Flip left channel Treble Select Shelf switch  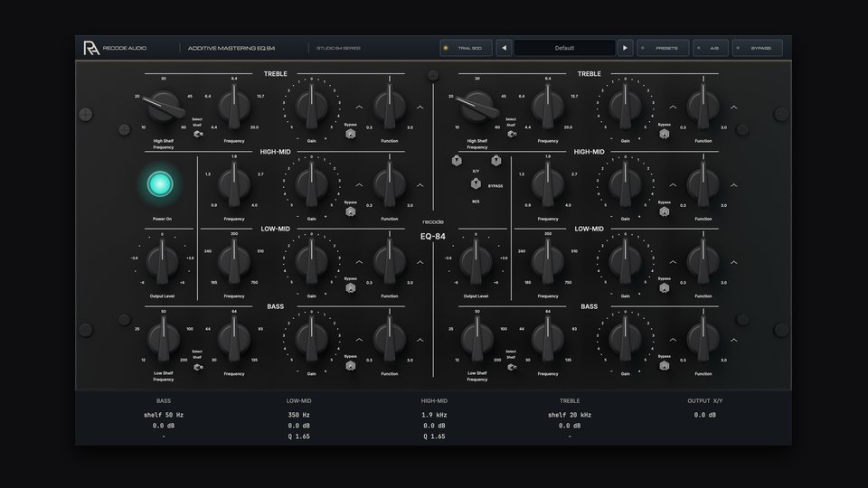(198, 134)
